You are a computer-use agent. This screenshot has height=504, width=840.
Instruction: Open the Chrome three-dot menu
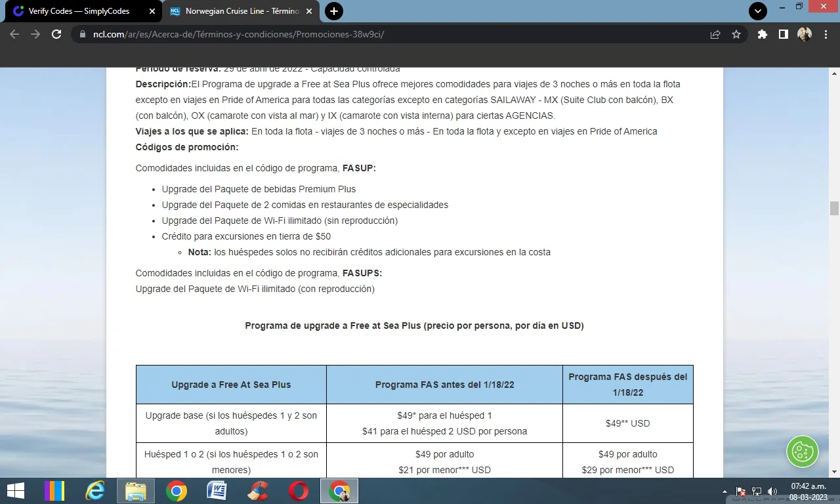click(826, 34)
